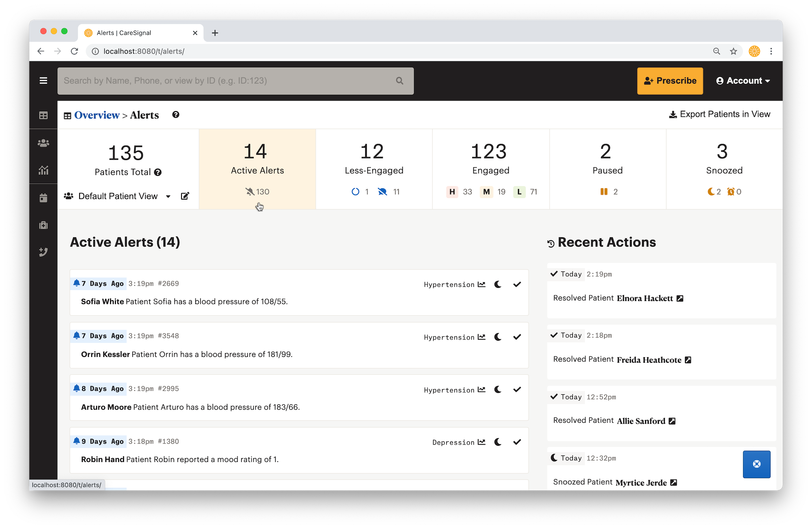Go to the Overview breadcrumb link
The image size is (812, 529).
tap(97, 115)
